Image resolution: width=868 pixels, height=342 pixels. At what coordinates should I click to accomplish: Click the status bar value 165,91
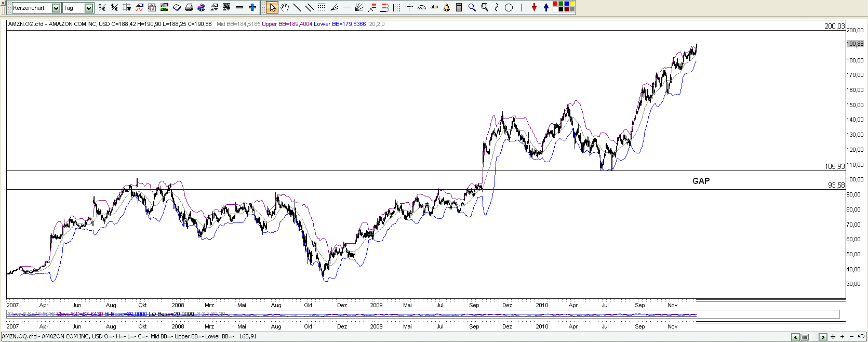(x=248, y=336)
